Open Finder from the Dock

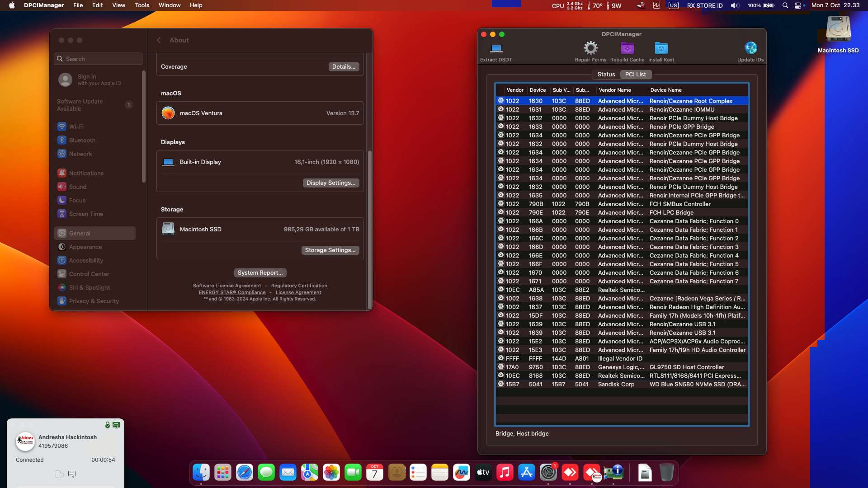[x=201, y=473]
